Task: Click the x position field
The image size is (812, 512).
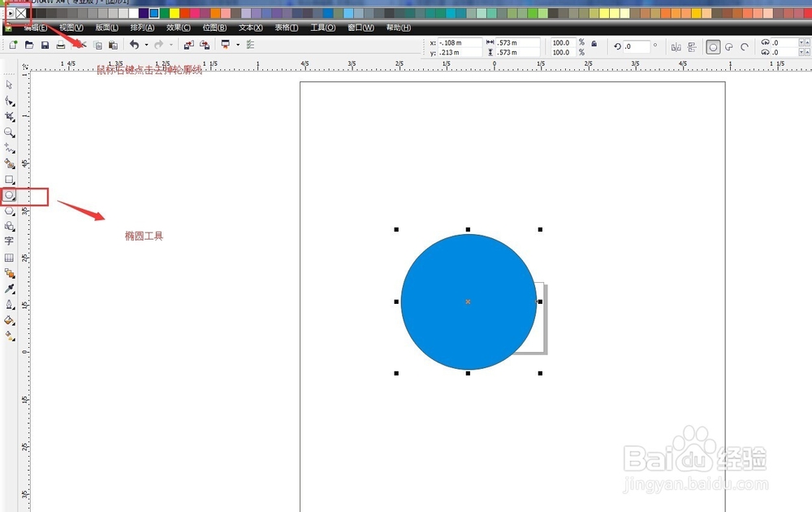Action: click(x=460, y=42)
